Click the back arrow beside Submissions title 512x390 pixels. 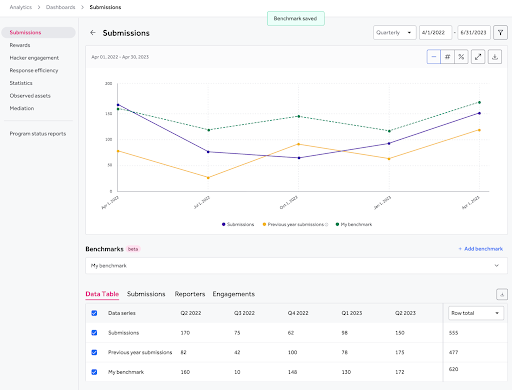click(x=93, y=33)
